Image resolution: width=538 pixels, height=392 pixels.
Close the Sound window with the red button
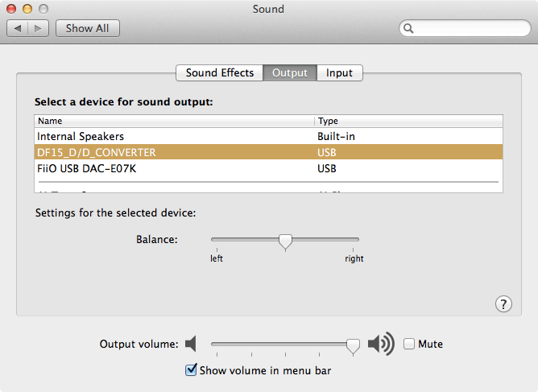coord(11,9)
